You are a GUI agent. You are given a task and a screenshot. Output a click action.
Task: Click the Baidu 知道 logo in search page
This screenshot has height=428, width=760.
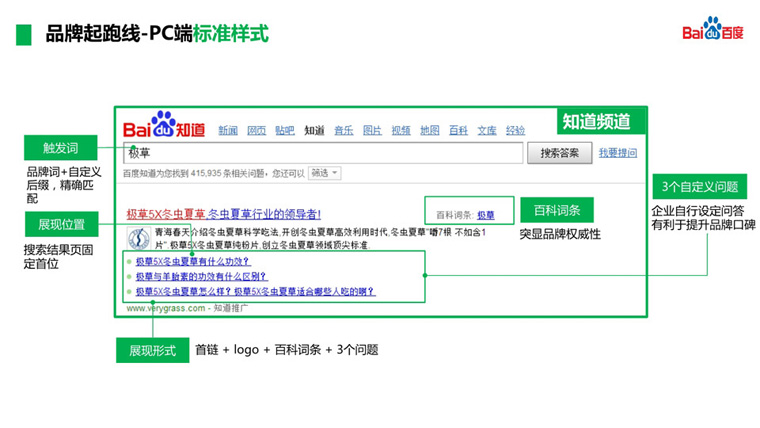(164, 125)
